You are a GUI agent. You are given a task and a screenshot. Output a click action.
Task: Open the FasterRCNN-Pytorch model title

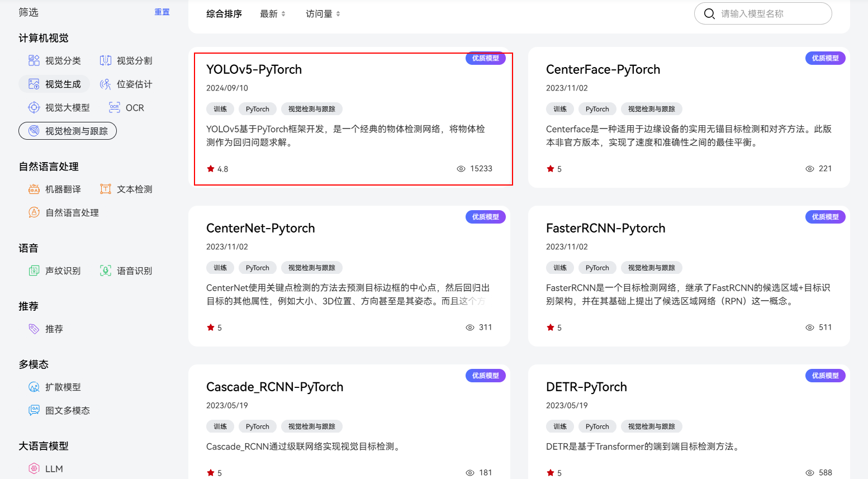(x=606, y=228)
